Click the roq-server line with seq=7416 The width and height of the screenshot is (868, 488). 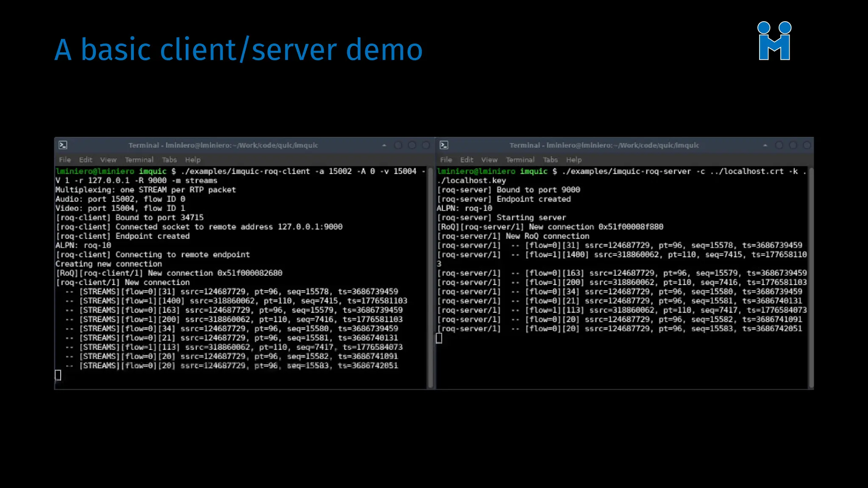(x=622, y=283)
